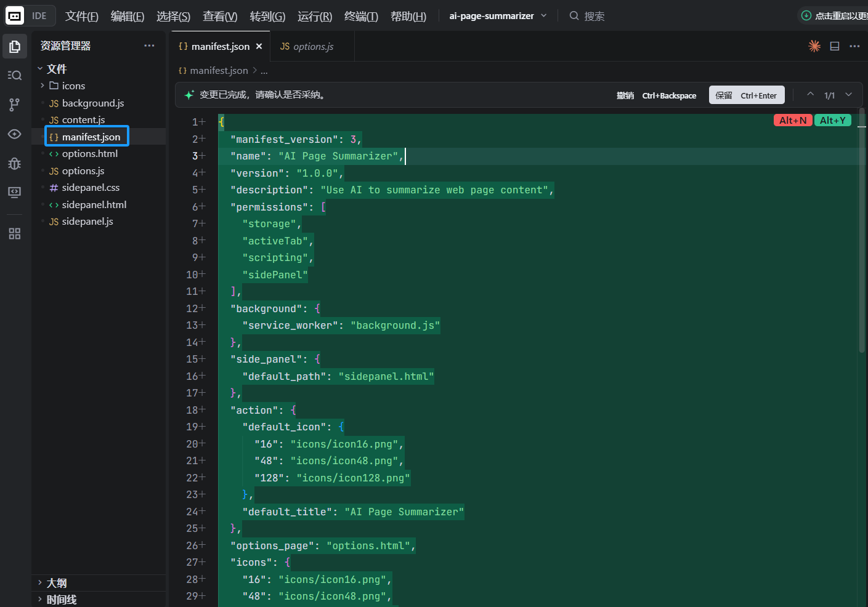
Task: Open the Run and Debug view
Action: click(14, 164)
